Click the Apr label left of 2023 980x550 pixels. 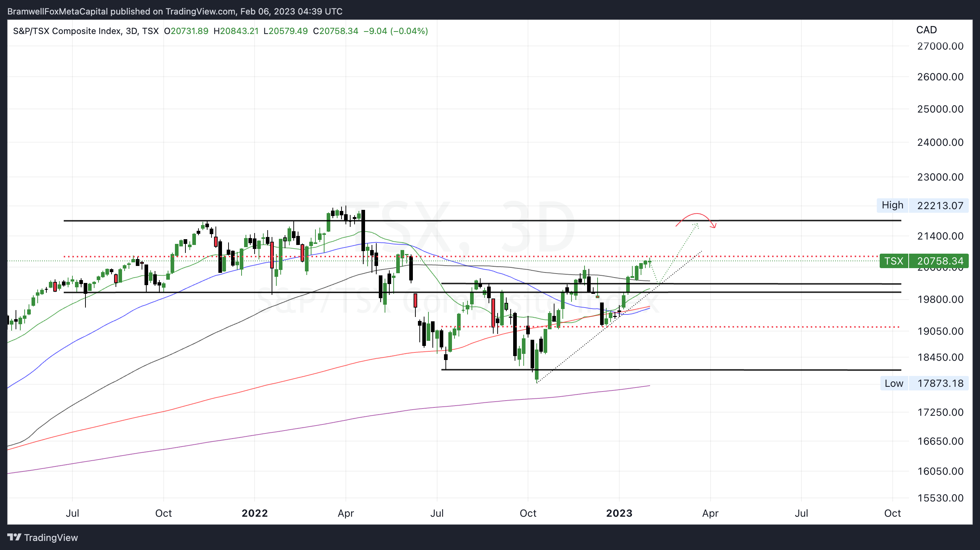(346, 513)
